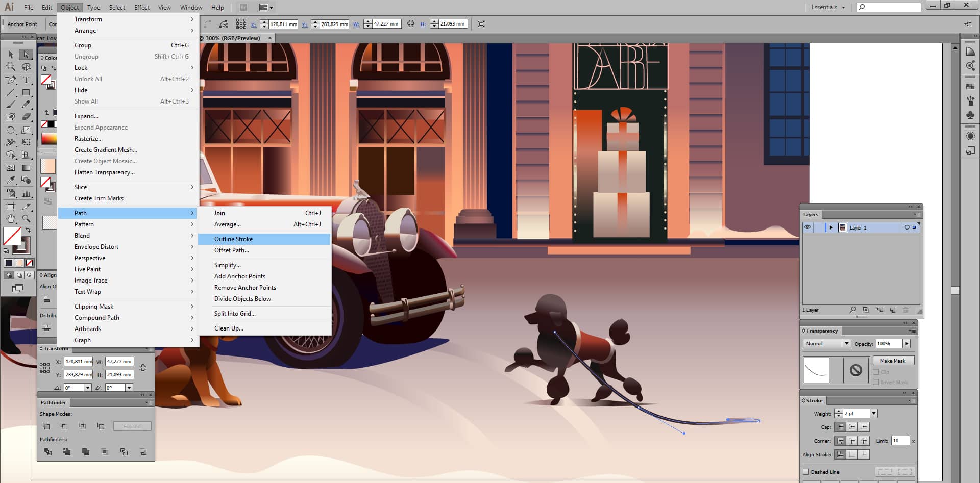
Task: Select the Type tool
Action: (x=26, y=80)
